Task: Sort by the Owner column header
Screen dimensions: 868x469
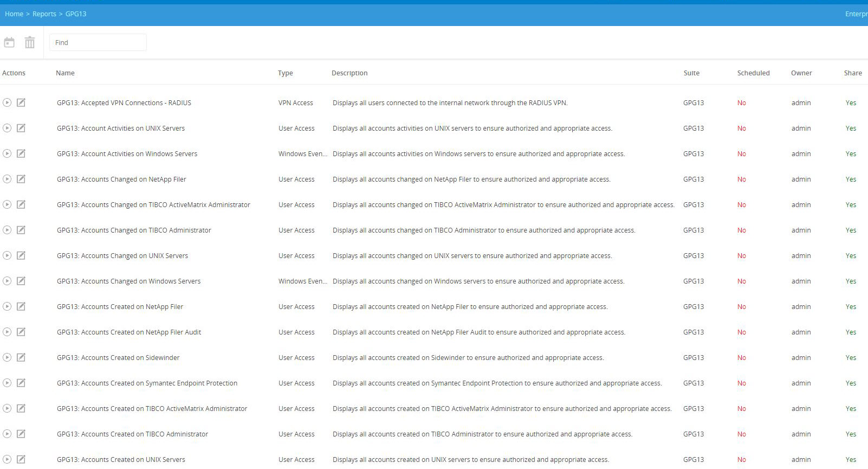Action: pyautogui.click(x=801, y=73)
